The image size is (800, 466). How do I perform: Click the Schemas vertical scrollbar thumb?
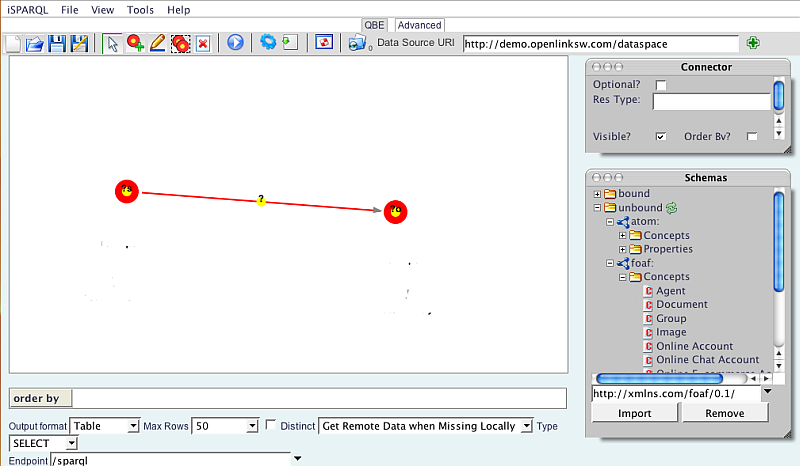(x=779, y=241)
